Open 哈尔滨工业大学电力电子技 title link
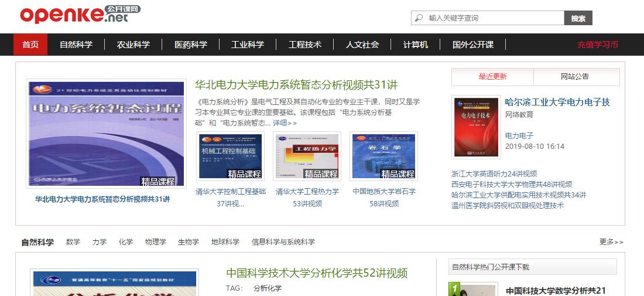The image size is (644, 296). tap(558, 102)
